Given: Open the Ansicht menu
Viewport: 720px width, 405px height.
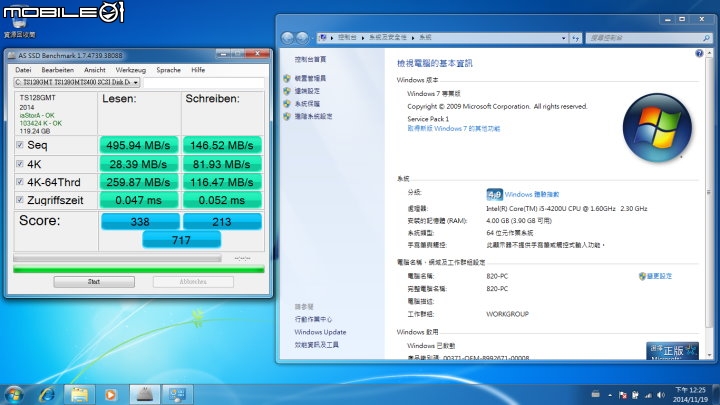Looking at the screenshot, I should [95, 70].
